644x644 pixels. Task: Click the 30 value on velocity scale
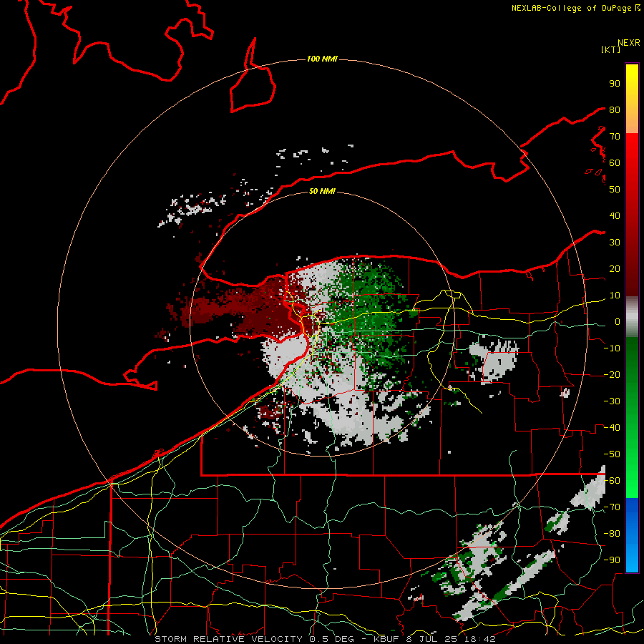pyautogui.click(x=615, y=243)
